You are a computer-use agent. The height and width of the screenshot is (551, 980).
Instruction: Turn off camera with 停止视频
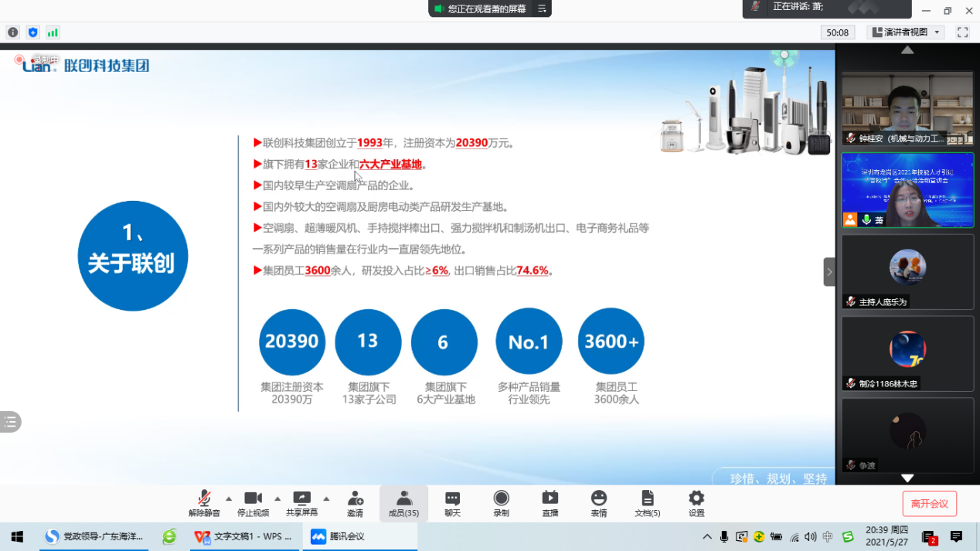tap(253, 503)
